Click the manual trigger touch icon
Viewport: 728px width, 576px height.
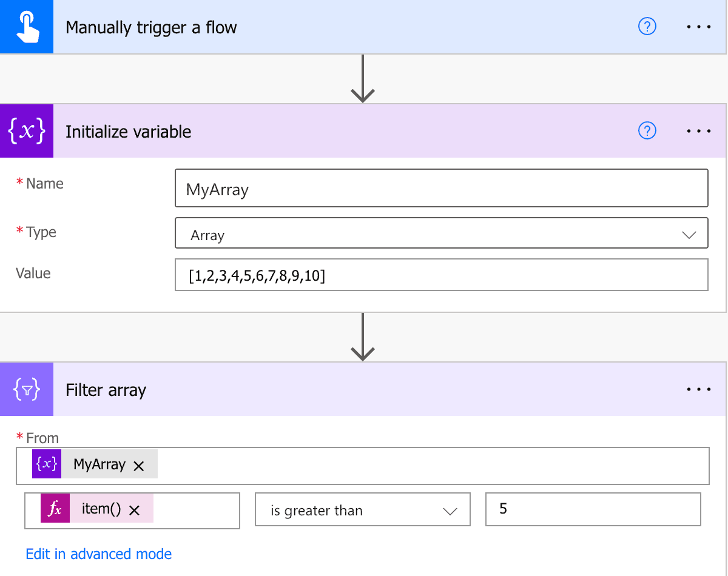pos(27,27)
